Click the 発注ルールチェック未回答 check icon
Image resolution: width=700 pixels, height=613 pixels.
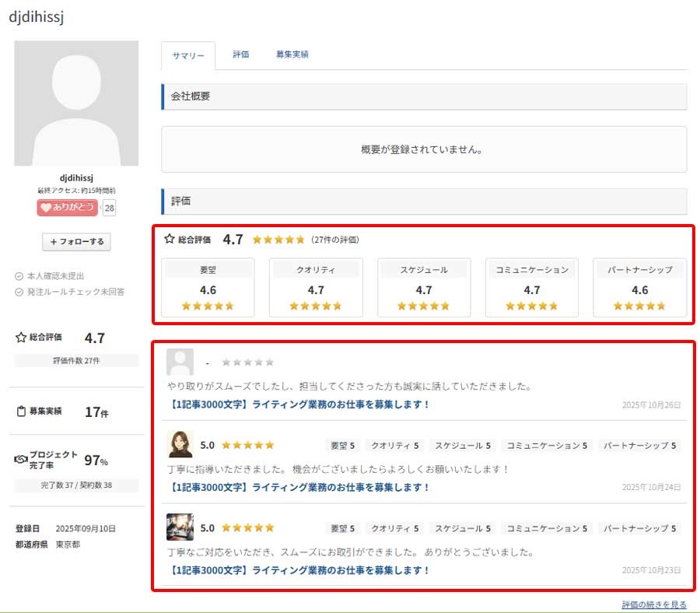[x=19, y=292]
